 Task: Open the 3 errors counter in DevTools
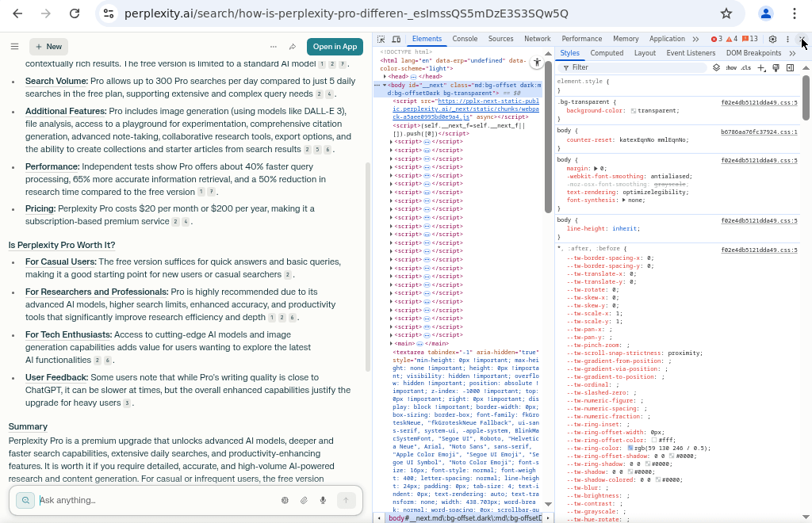[x=717, y=39]
